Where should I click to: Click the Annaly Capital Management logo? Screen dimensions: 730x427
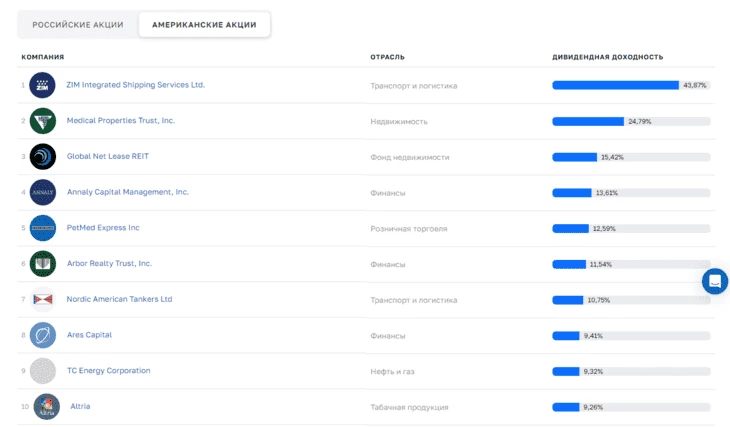(42, 192)
